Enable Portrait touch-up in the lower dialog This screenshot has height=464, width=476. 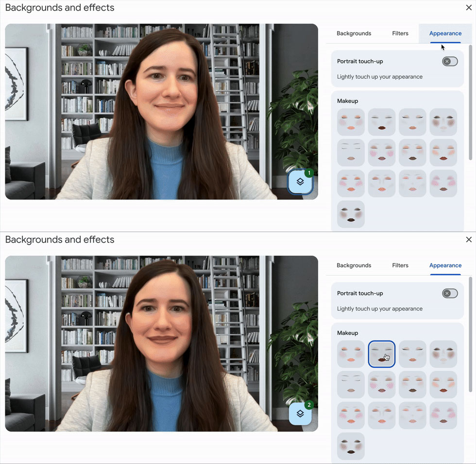(450, 294)
